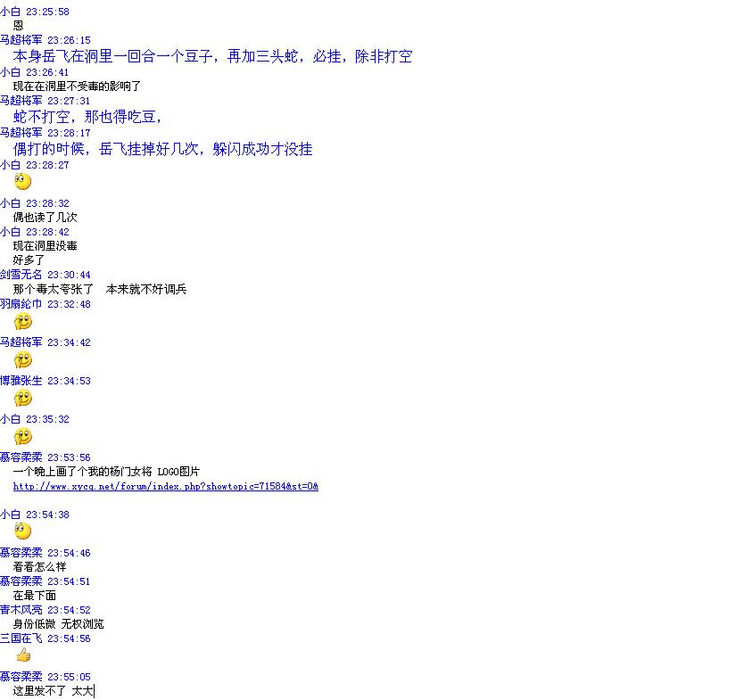Click the sender header 博雅张生 23:34:53
Screen dimensions: 744x700
tap(45, 381)
